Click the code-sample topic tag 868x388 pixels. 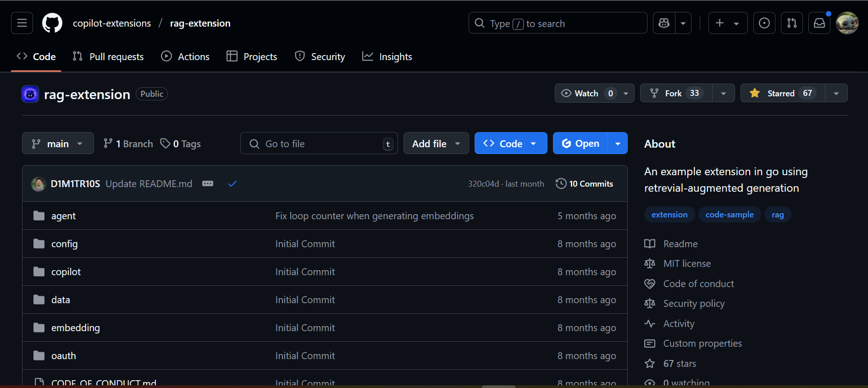730,215
